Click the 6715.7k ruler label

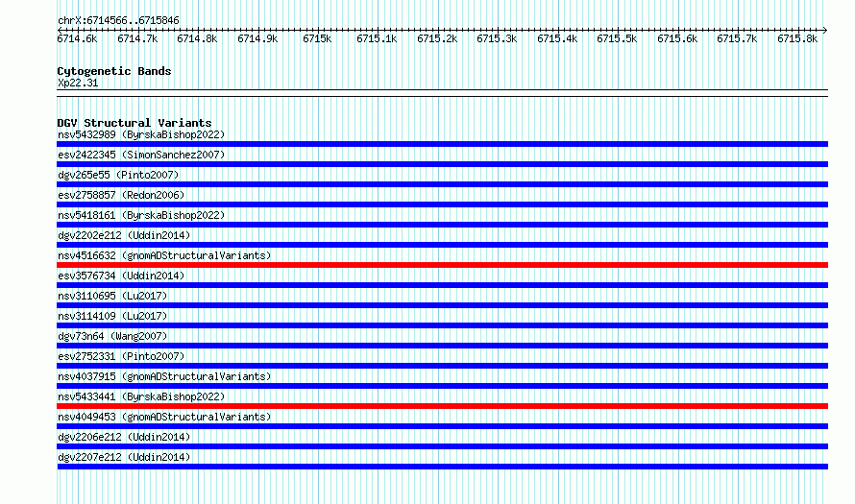737,38
